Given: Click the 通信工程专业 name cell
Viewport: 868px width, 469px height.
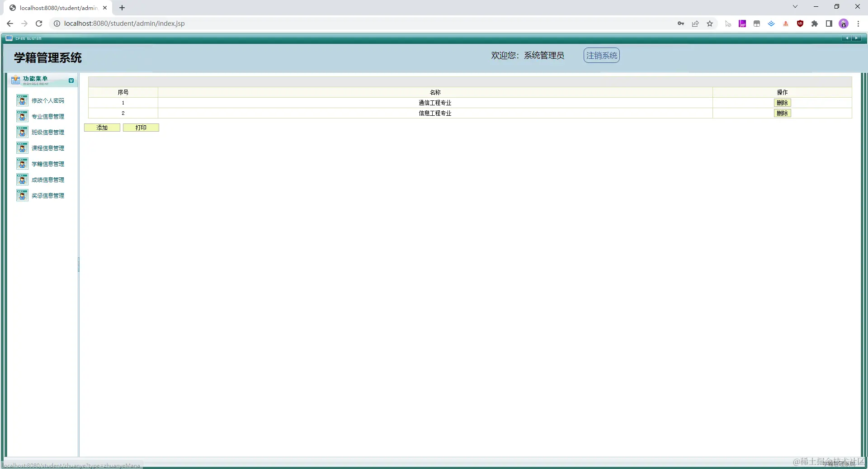Looking at the screenshot, I should tap(435, 103).
